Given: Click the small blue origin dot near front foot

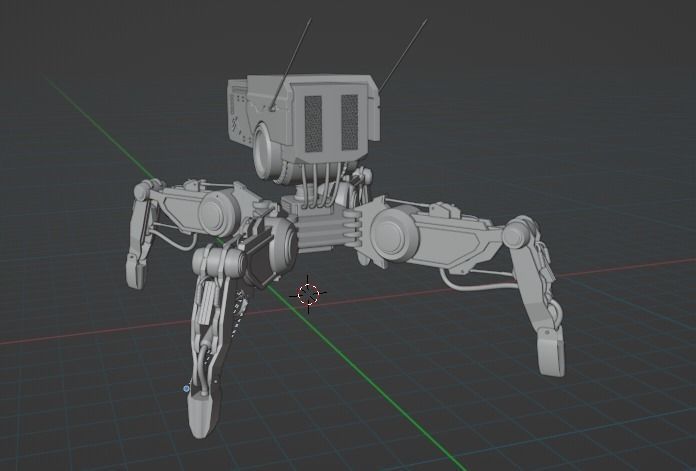Looking at the screenshot, I should point(186,389).
